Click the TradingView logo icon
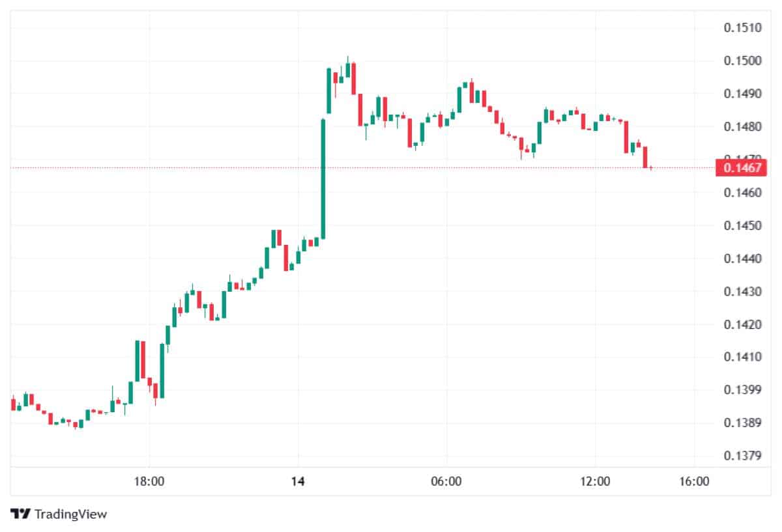 pos(21,514)
